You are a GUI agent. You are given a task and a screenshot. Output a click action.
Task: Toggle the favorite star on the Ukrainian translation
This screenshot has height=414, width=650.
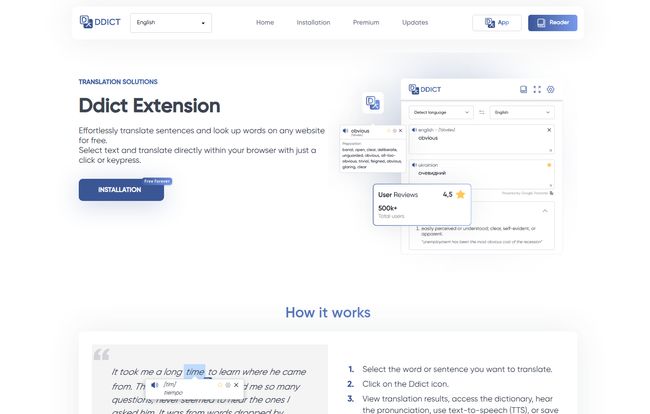point(549,165)
